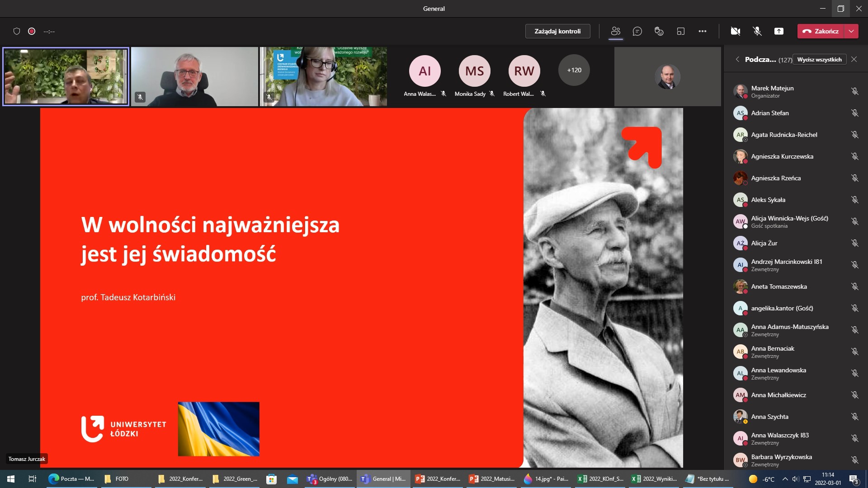The width and height of the screenshot is (868, 488).
Task: Open more meeting actions (...) menu
Action: pyautogui.click(x=703, y=31)
